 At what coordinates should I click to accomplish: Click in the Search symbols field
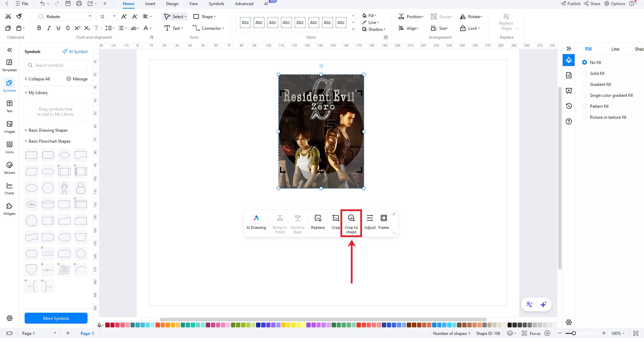(56, 65)
